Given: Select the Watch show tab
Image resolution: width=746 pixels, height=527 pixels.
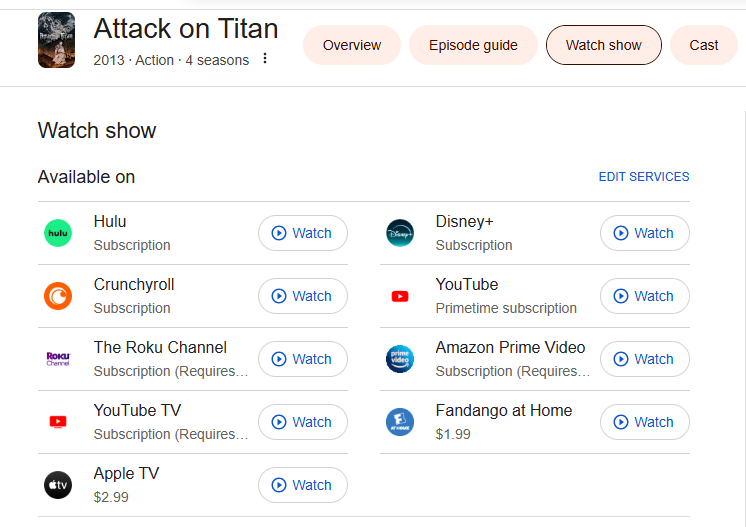Looking at the screenshot, I should click(603, 45).
